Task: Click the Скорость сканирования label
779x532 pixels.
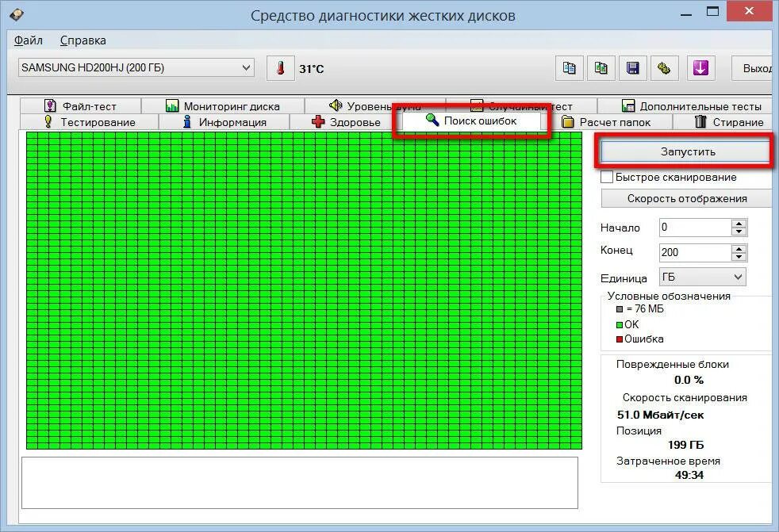Action: (685, 397)
